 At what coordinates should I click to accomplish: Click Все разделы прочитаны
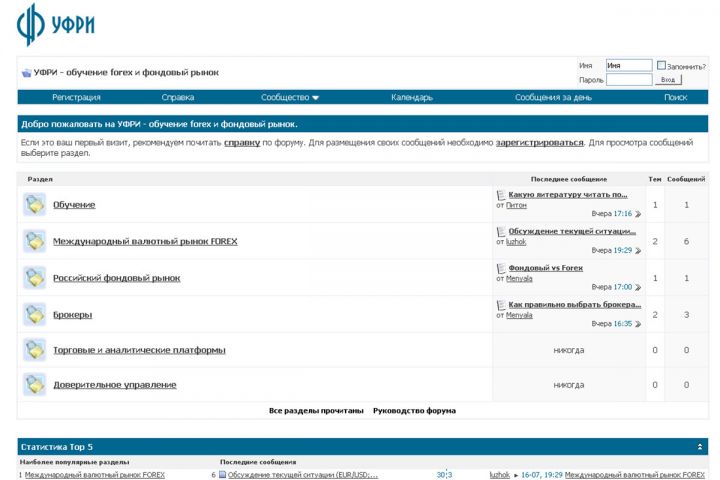(316, 411)
